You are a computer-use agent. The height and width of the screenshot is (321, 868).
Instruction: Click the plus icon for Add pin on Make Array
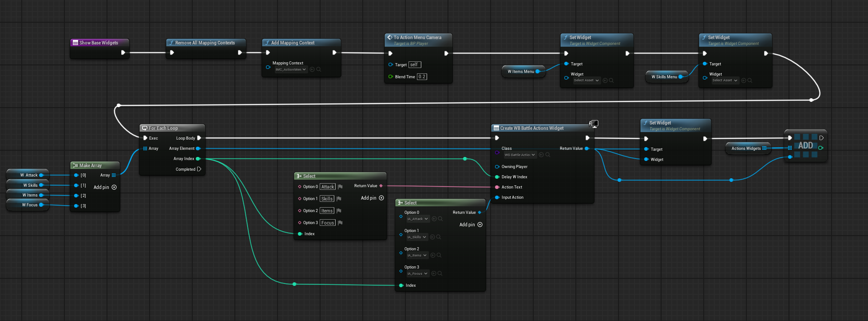[114, 187]
